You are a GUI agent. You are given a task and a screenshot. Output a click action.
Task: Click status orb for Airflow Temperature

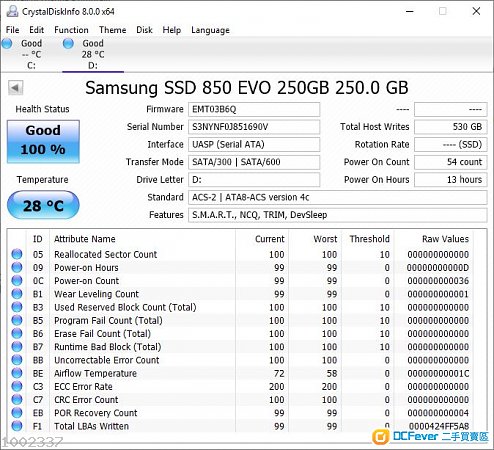17,373
